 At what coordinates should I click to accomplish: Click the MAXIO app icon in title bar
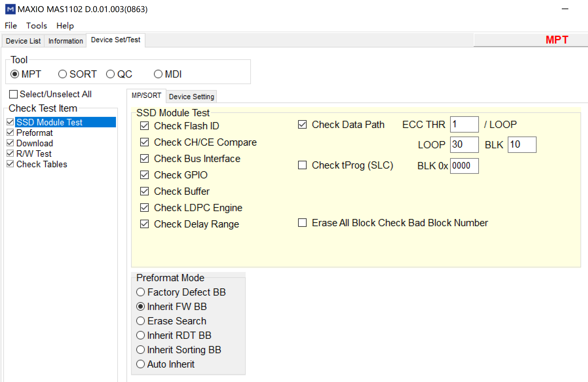pyautogui.click(x=10, y=9)
